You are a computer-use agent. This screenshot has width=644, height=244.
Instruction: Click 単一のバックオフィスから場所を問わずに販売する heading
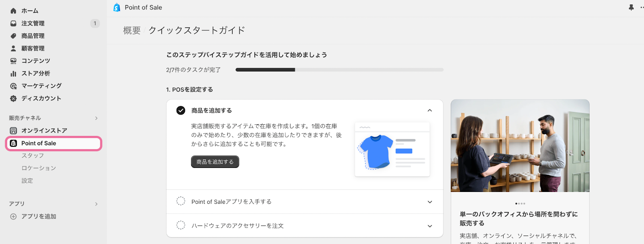point(519,219)
